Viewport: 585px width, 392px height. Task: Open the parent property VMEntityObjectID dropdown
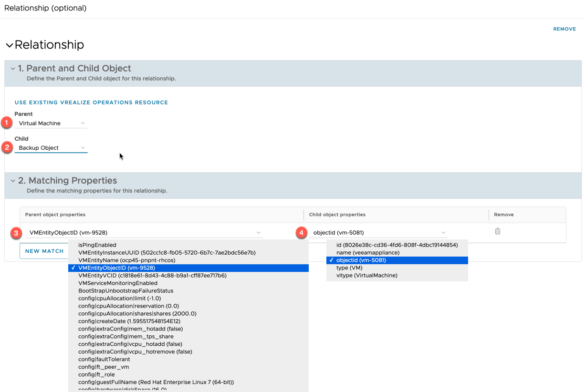tap(144, 233)
